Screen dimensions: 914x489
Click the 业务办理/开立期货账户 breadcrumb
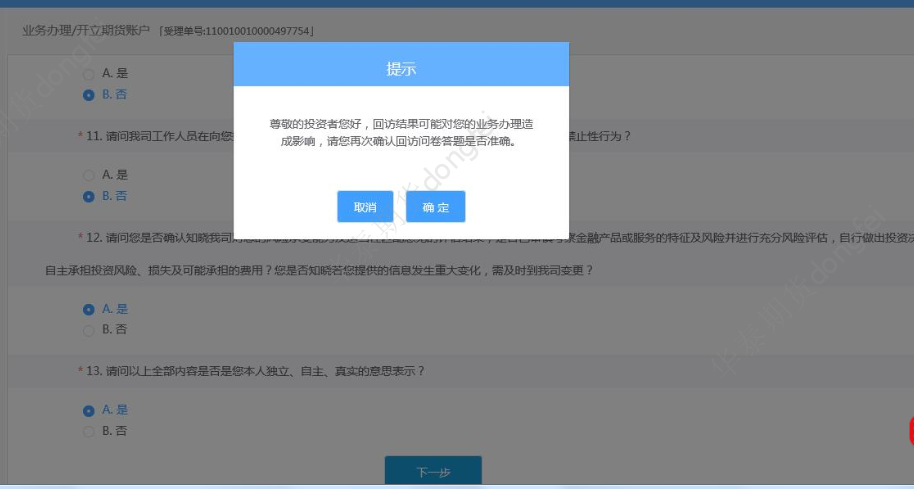(87, 31)
